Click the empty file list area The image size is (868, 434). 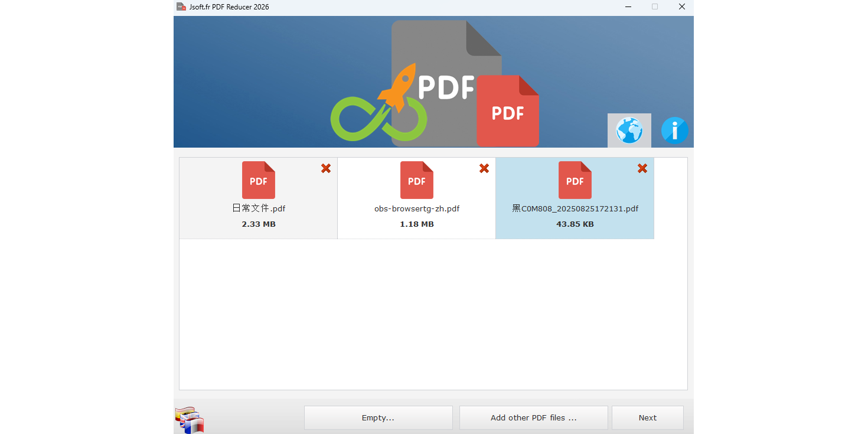(x=433, y=313)
